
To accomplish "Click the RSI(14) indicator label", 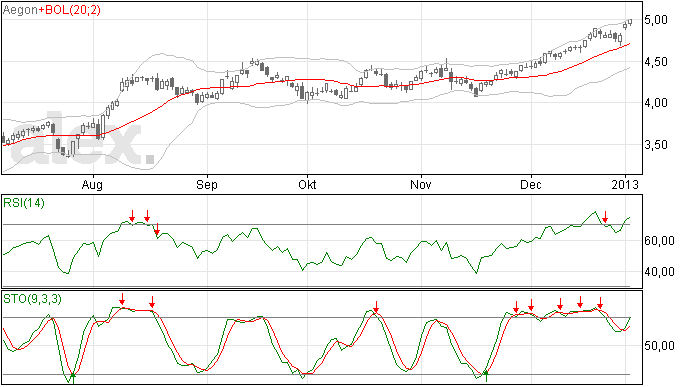I will [x=24, y=203].
